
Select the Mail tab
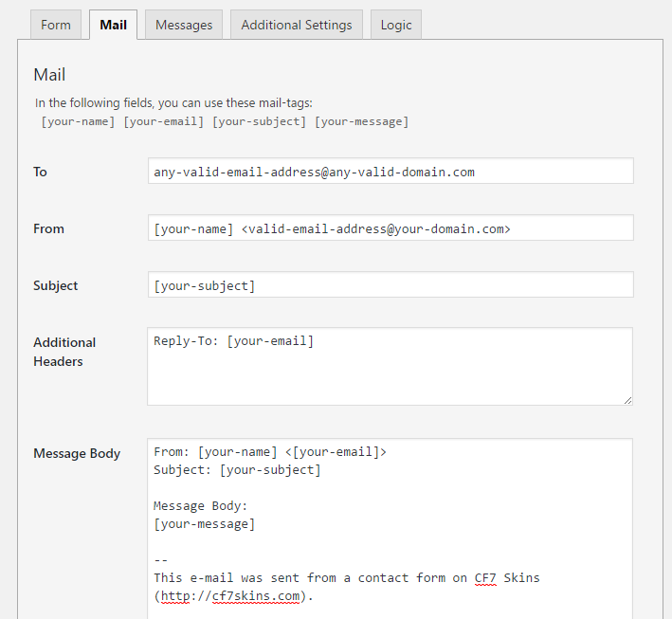click(114, 25)
